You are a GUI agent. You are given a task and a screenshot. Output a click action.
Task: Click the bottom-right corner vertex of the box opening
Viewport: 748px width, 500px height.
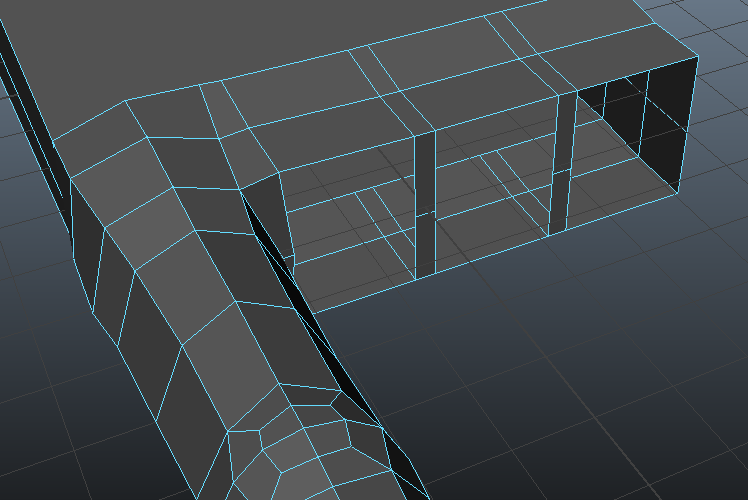tap(683, 194)
